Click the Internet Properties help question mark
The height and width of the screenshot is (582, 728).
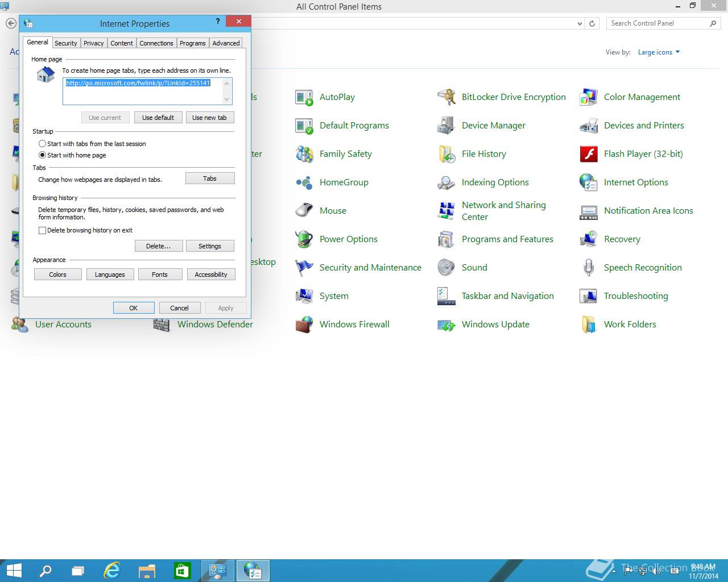(218, 22)
